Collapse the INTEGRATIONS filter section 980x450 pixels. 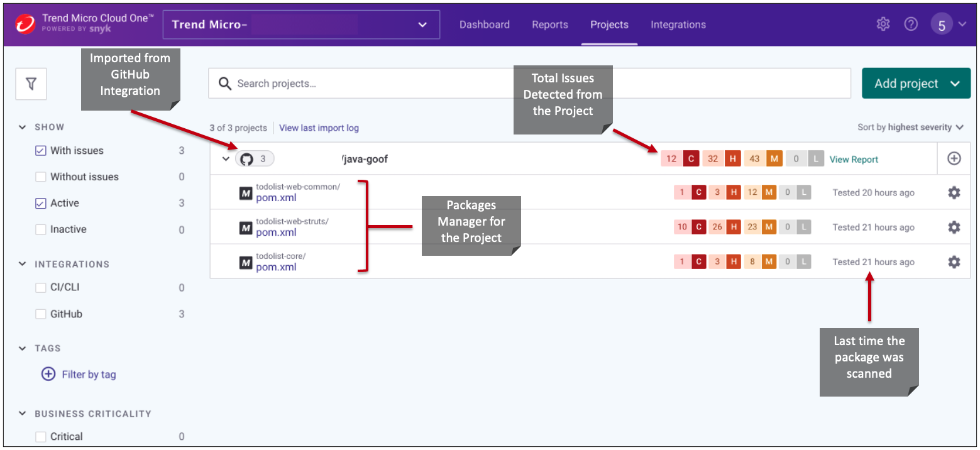coord(23,264)
